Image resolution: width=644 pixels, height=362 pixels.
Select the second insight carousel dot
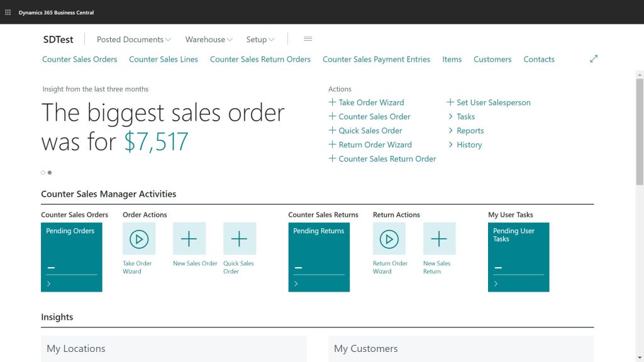50,172
